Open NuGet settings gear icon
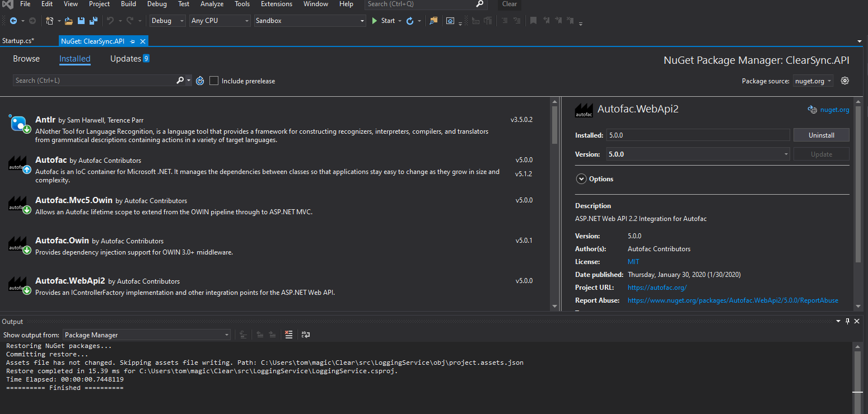868x414 pixels. pyautogui.click(x=845, y=81)
